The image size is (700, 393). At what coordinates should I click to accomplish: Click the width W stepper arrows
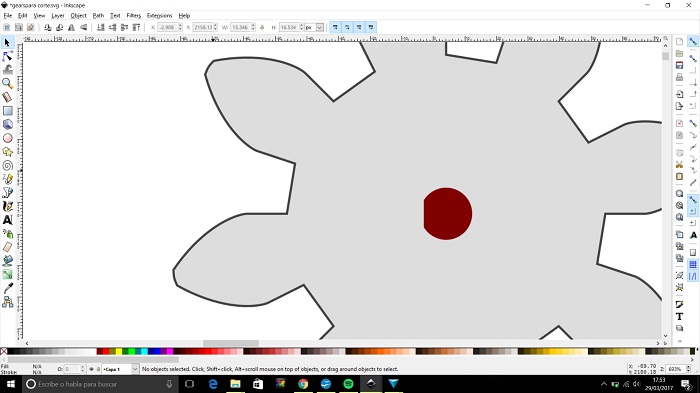253,27
